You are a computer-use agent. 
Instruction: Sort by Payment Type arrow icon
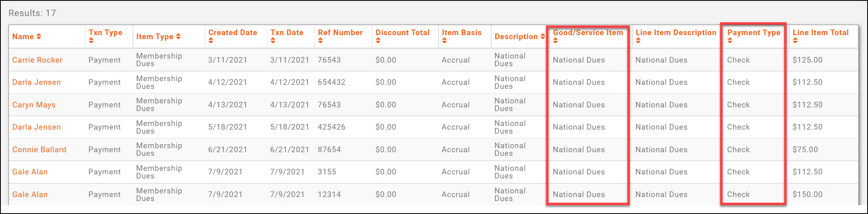click(730, 41)
